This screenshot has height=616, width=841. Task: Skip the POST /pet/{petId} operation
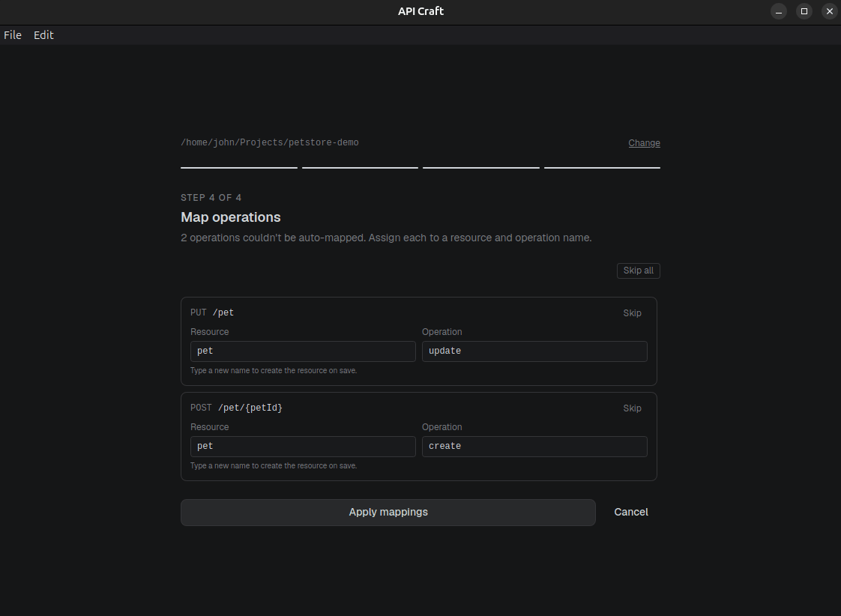tap(632, 408)
